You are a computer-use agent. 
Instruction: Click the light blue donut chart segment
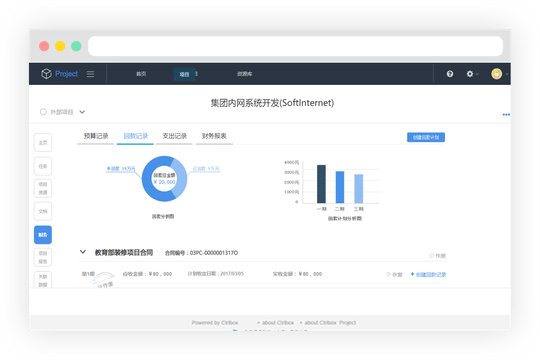181,177
